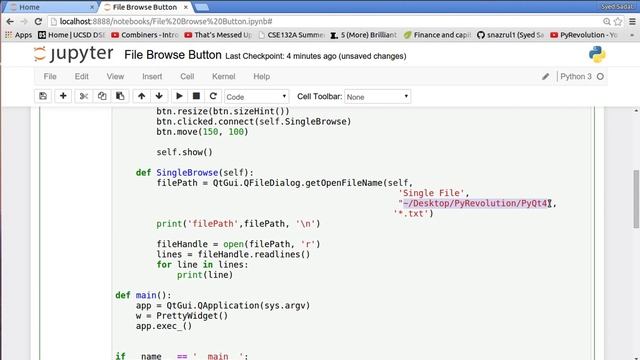Open the View menu
The width and height of the screenshot is (640, 360).
click(115, 76)
